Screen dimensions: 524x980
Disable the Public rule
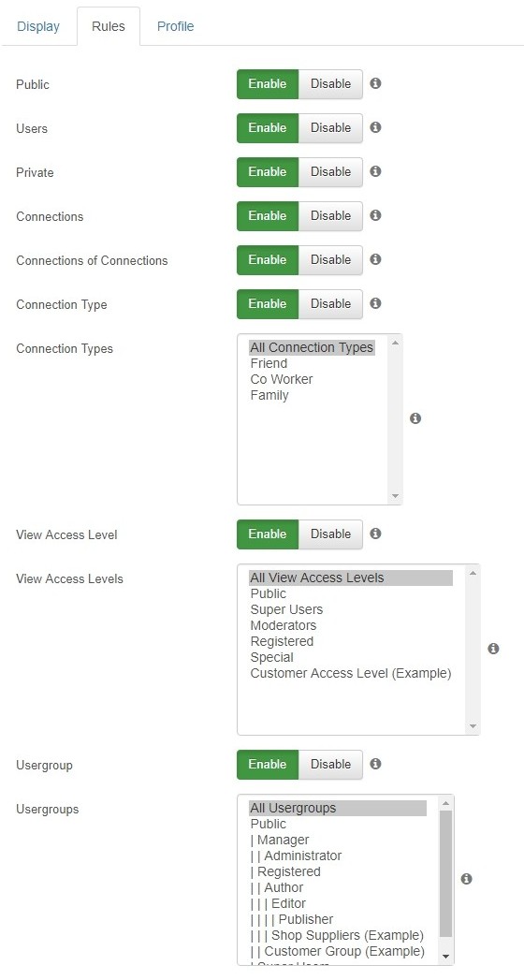point(330,83)
